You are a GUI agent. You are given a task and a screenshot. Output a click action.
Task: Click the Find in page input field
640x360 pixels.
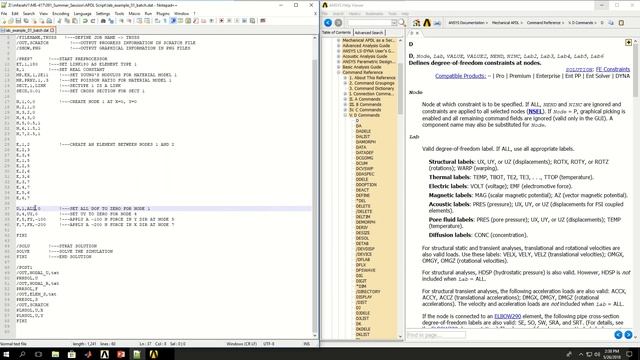coord(436,335)
